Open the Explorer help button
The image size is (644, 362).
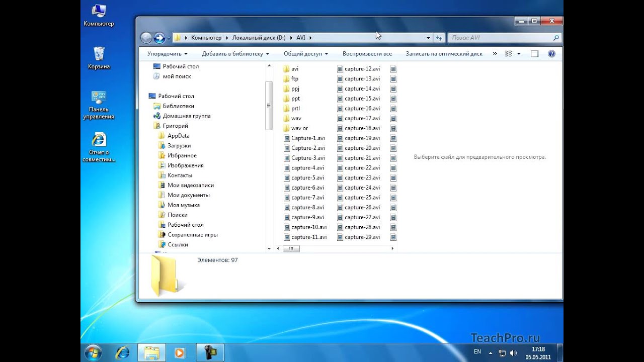(x=551, y=54)
